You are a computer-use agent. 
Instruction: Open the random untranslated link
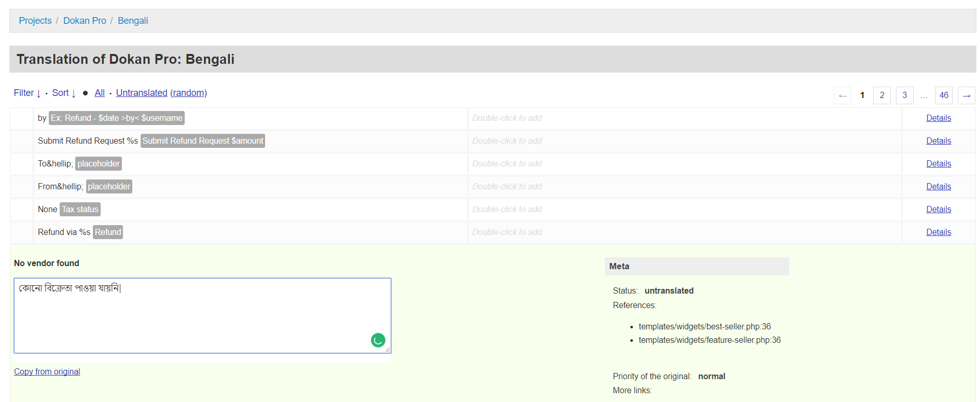coord(188,93)
